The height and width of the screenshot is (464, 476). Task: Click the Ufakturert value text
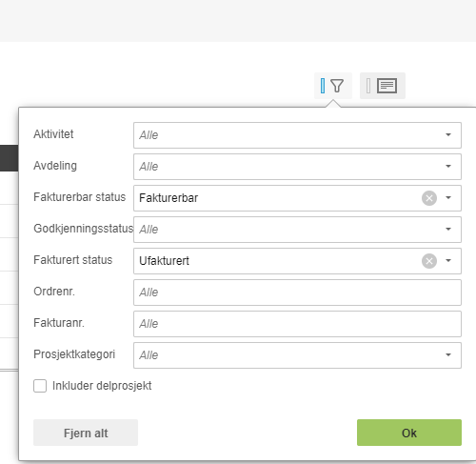pos(164,261)
